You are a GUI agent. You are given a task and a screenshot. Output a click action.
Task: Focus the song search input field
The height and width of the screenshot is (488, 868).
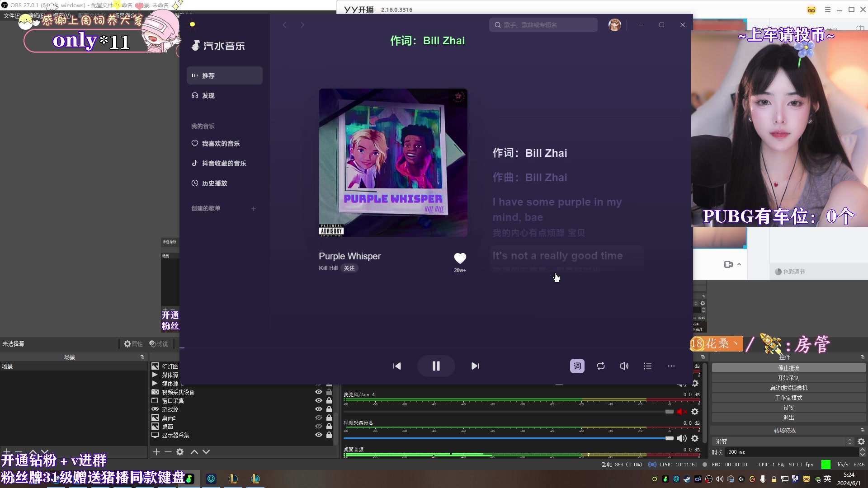click(543, 25)
